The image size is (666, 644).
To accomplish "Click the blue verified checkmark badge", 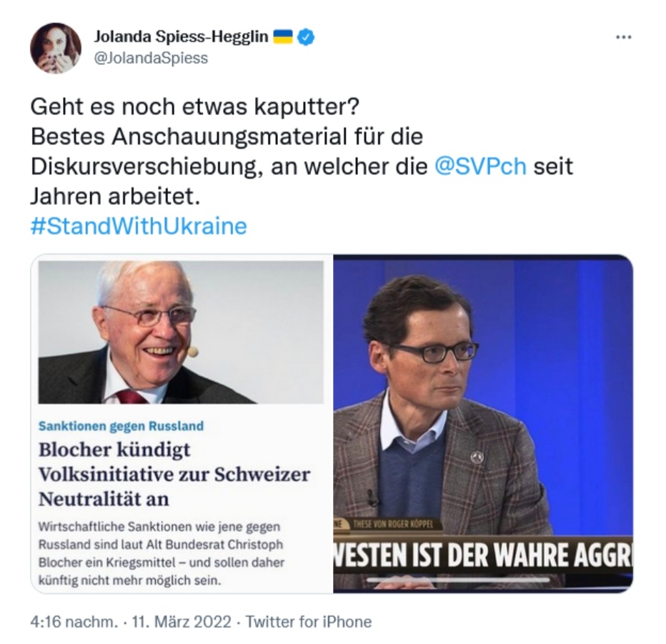I will pos(307,37).
